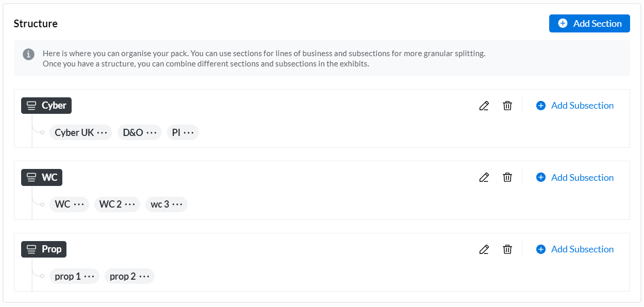Expand the ellipsis menu on PI subsection
The image size is (644, 307).
pyautogui.click(x=189, y=133)
